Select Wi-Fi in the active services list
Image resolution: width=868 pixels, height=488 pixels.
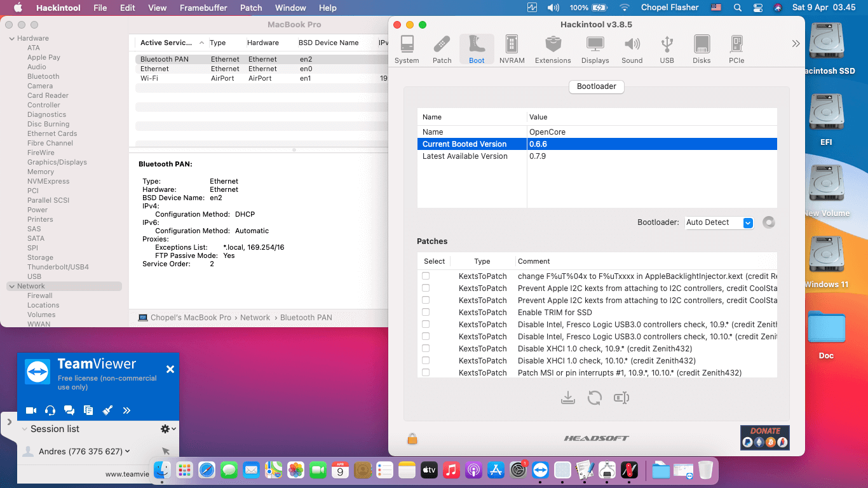tap(149, 78)
